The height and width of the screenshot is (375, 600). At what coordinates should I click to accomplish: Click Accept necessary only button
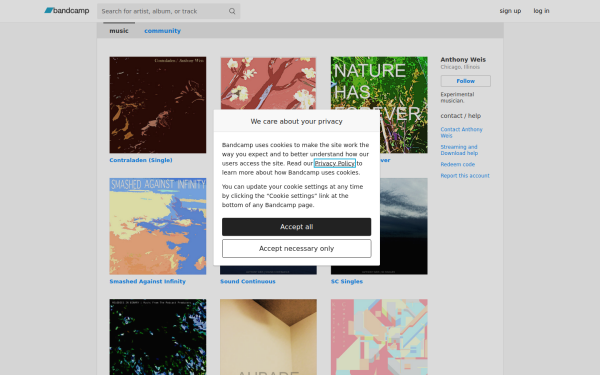pyautogui.click(x=297, y=248)
